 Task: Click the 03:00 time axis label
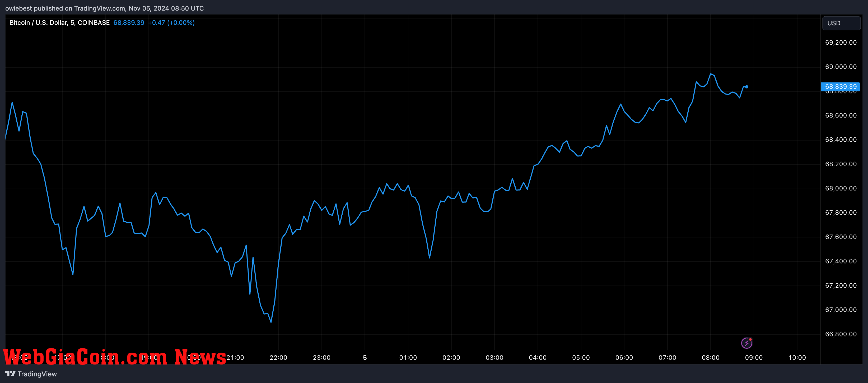[494, 358]
